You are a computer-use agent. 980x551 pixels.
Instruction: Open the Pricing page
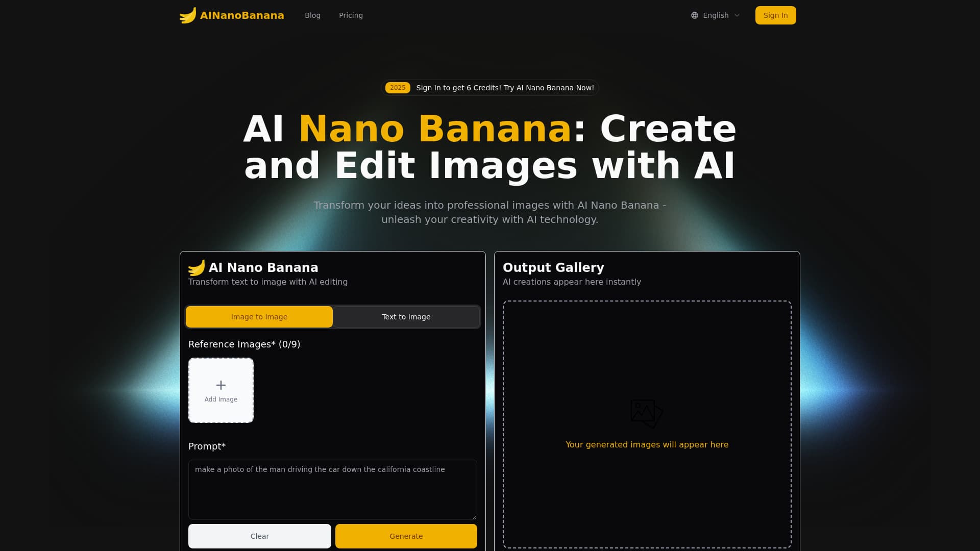tap(351, 15)
